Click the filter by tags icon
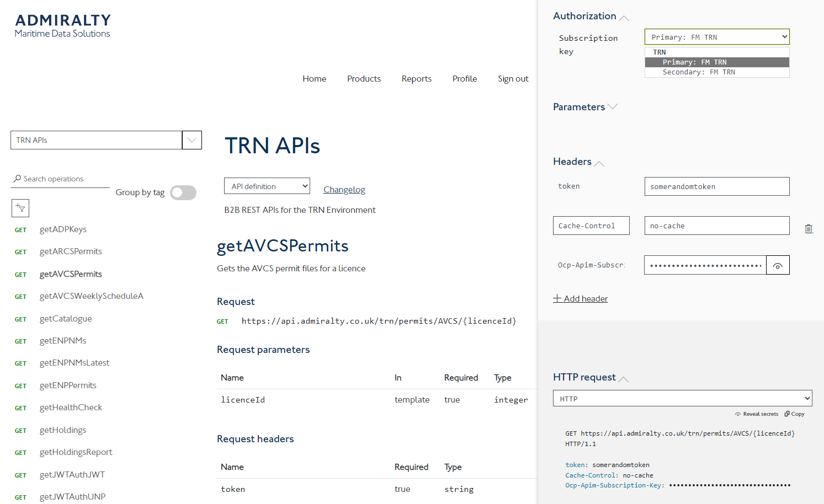 coord(20,208)
